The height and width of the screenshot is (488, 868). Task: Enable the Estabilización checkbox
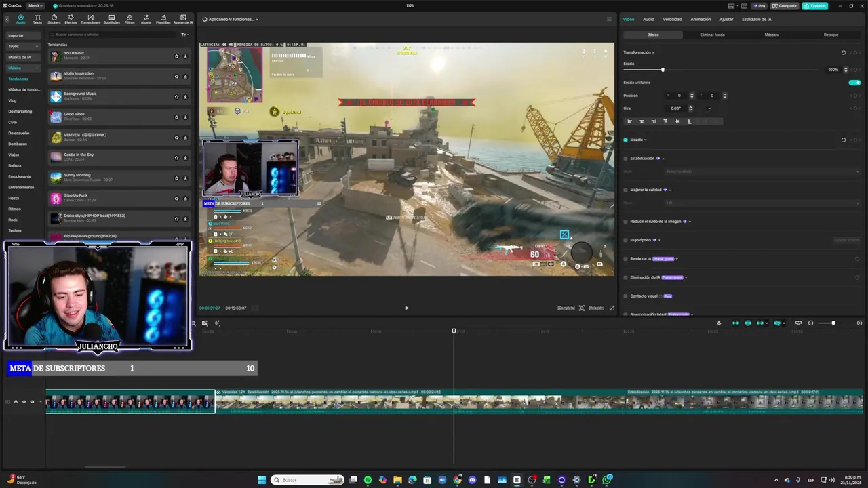click(x=625, y=159)
